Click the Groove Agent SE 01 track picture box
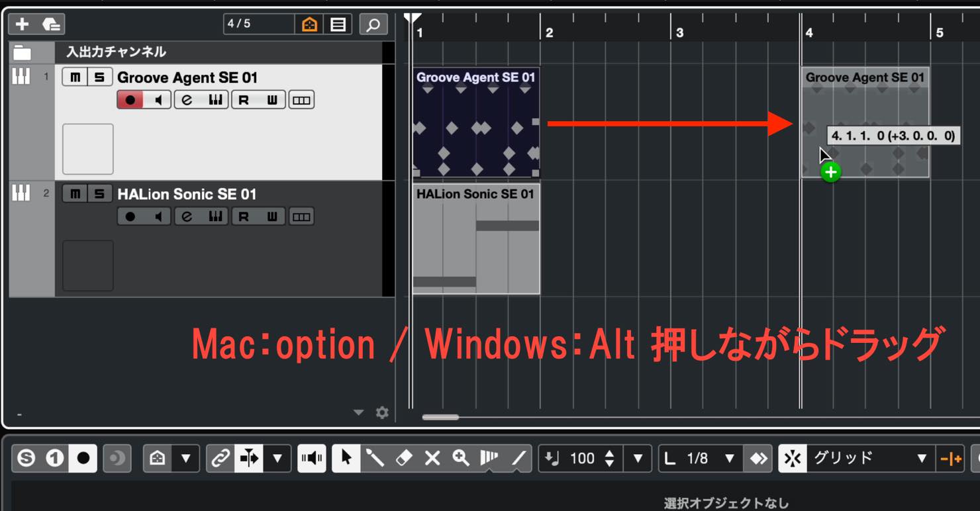Screen dimensions: 980x511 [88, 149]
